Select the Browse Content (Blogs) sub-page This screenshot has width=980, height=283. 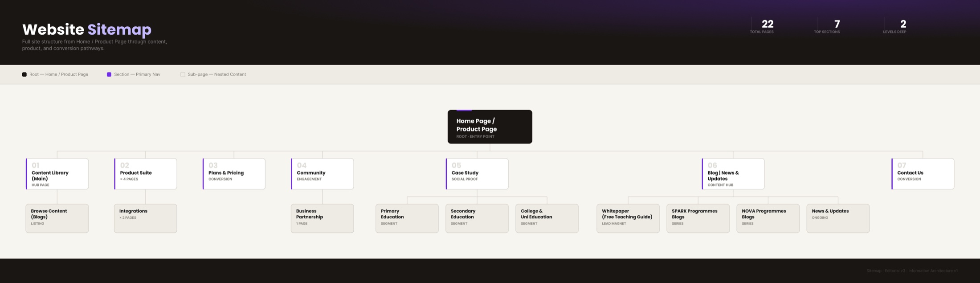(57, 218)
